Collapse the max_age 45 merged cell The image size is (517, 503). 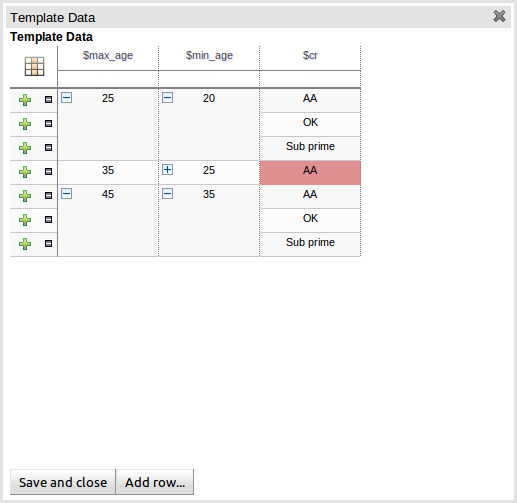click(x=66, y=194)
